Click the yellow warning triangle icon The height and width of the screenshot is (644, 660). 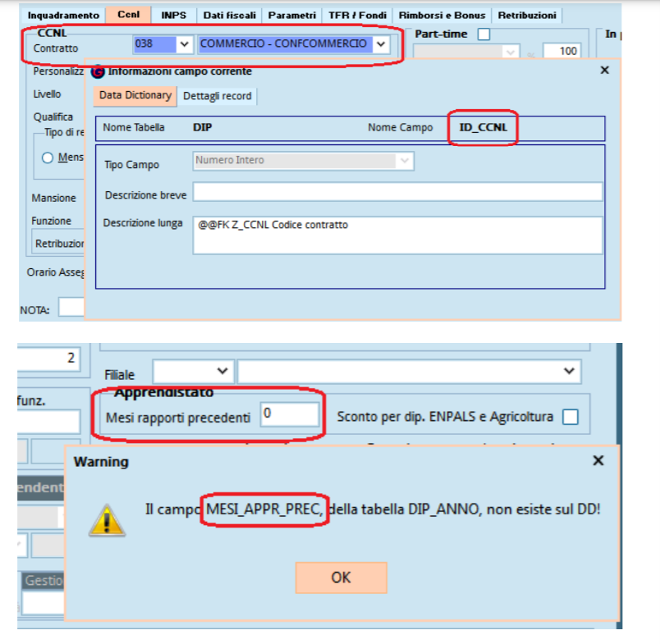pos(107,520)
